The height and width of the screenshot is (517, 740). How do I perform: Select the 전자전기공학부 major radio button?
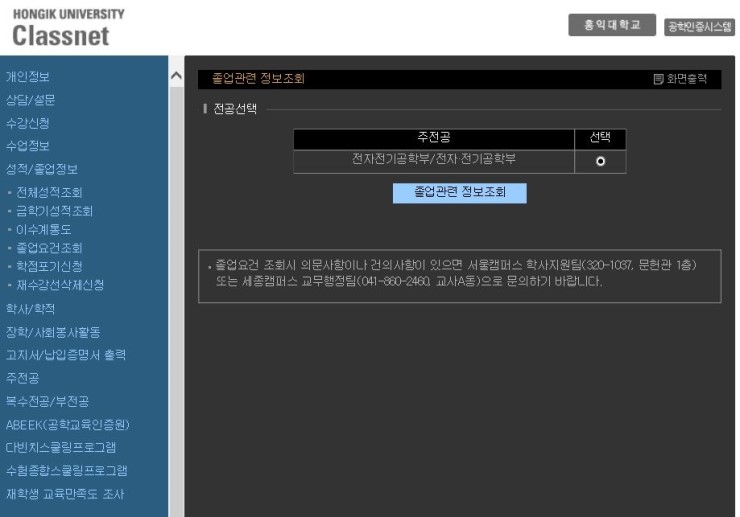[x=600, y=161]
